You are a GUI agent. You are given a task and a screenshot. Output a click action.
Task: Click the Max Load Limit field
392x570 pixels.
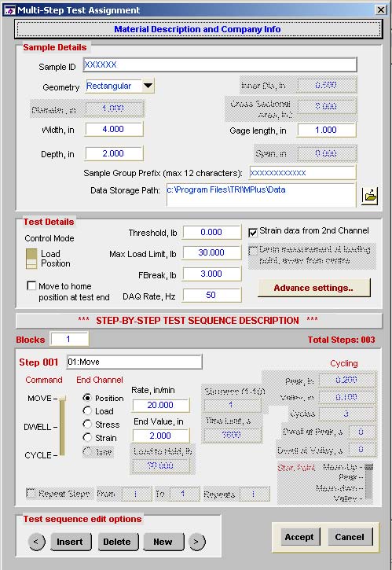(211, 252)
